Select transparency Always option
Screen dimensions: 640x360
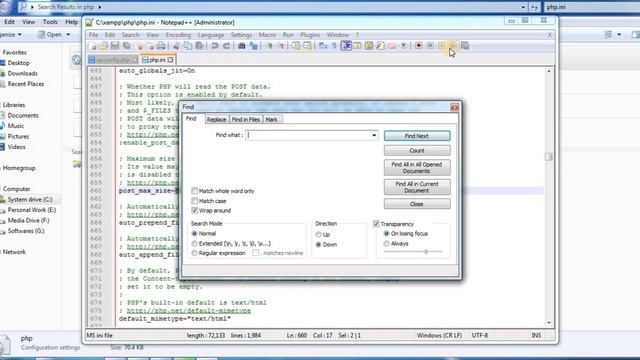tap(387, 244)
